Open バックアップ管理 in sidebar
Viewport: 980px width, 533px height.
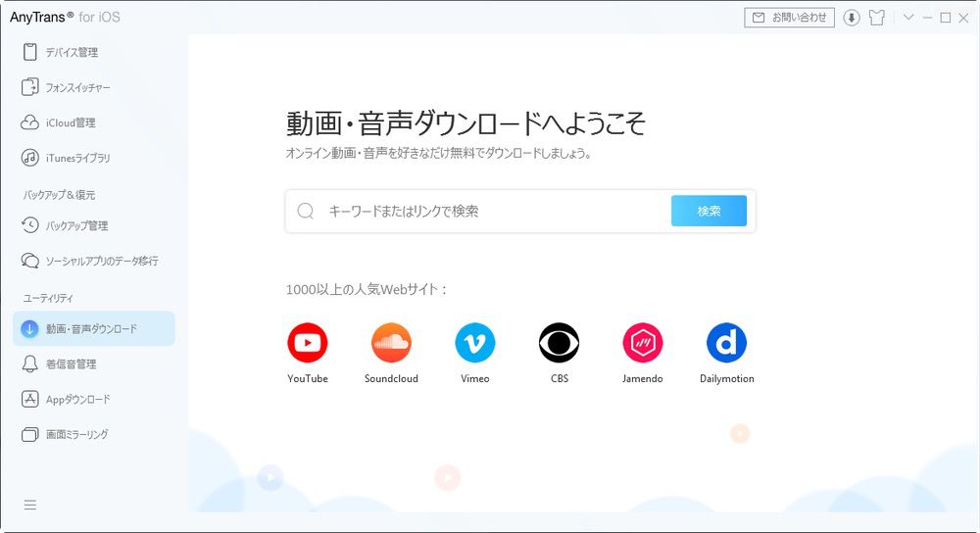coord(76,225)
